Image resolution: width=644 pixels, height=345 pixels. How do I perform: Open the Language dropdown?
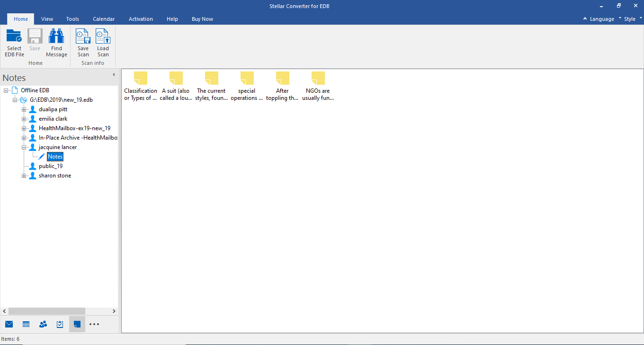(x=601, y=19)
